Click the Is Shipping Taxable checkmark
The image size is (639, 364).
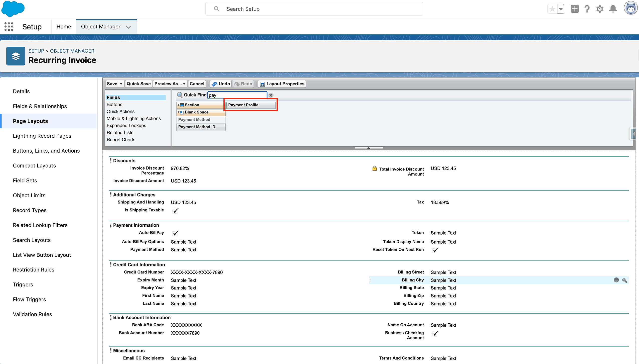(175, 211)
